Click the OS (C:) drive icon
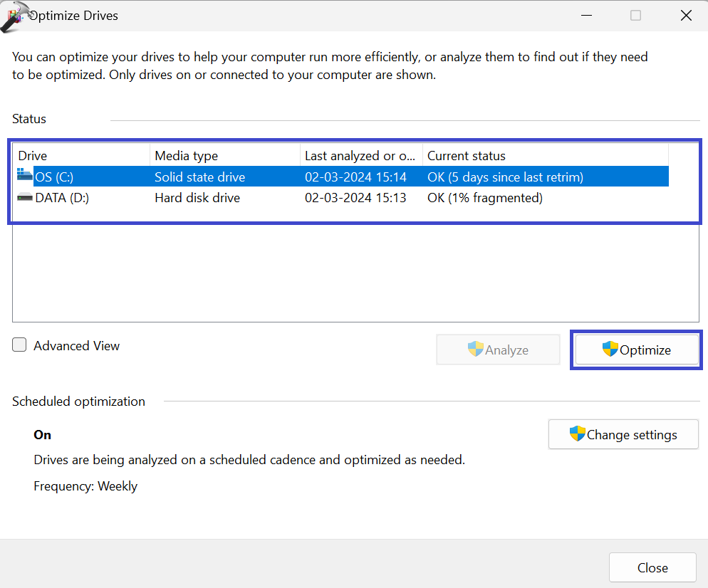The height and width of the screenshot is (588, 708). pyautogui.click(x=25, y=176)
